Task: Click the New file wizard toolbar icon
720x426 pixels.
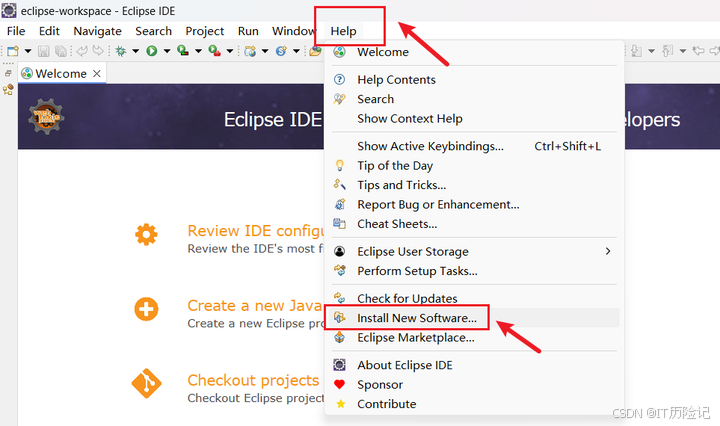Action: 13,51
